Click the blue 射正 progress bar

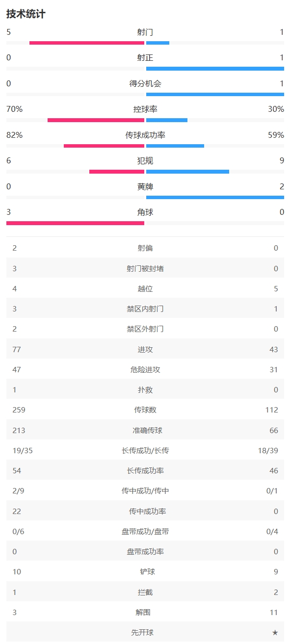click(x=215, y=69)
